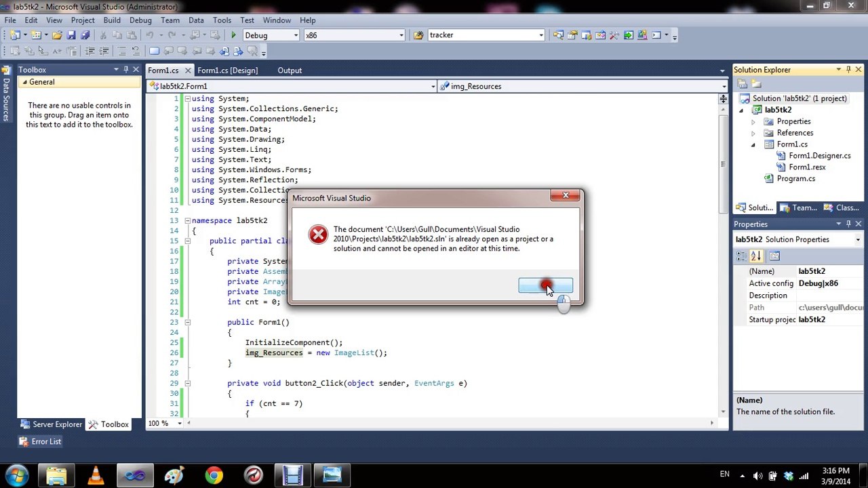Click the Paste clipboard icon
Viewport: 868px width, 488px height.
click(x=130, y=35)
